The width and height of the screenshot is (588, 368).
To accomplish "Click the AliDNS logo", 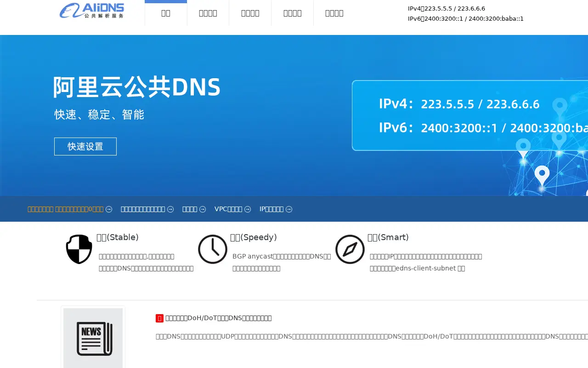I will coord(92,10).
